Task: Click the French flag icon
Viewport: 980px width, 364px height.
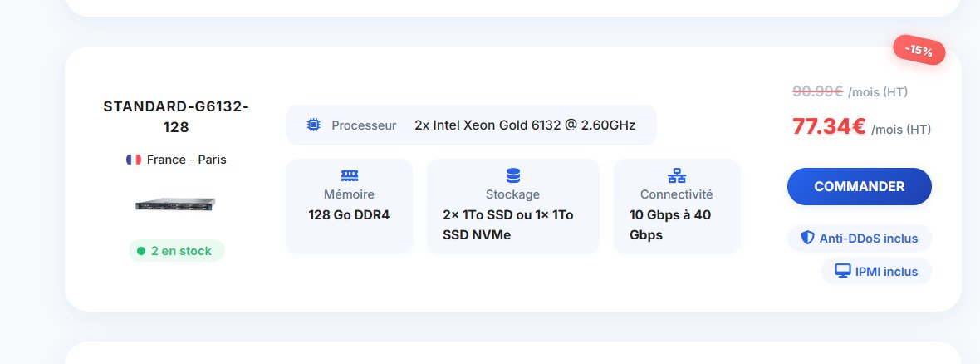Action: (x=134, y=160)
